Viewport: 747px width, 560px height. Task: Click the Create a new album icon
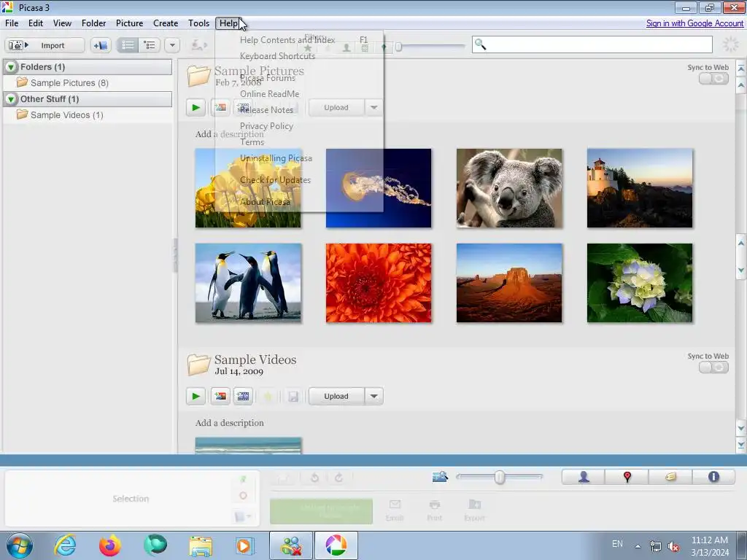pyautogui.click(x=101, y=45)
